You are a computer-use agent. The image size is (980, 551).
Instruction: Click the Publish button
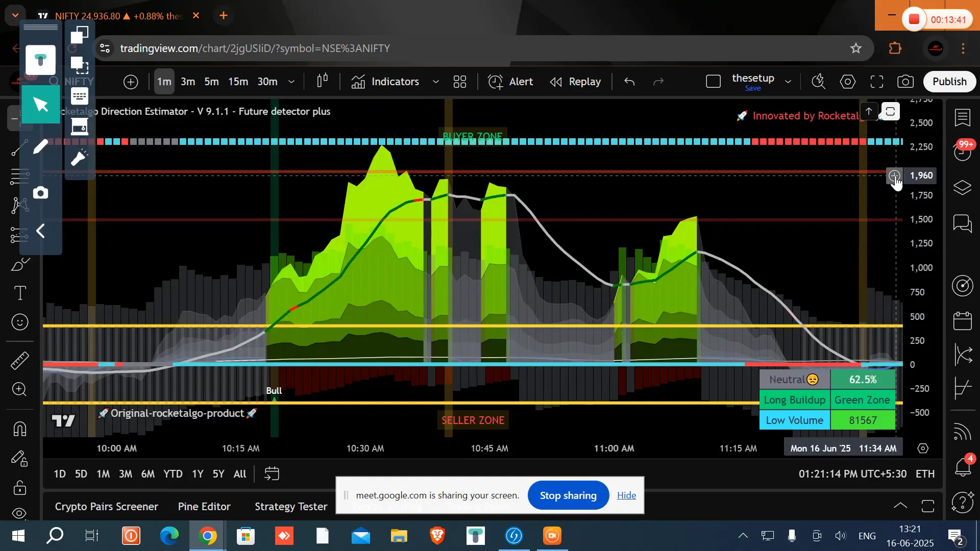949,82
